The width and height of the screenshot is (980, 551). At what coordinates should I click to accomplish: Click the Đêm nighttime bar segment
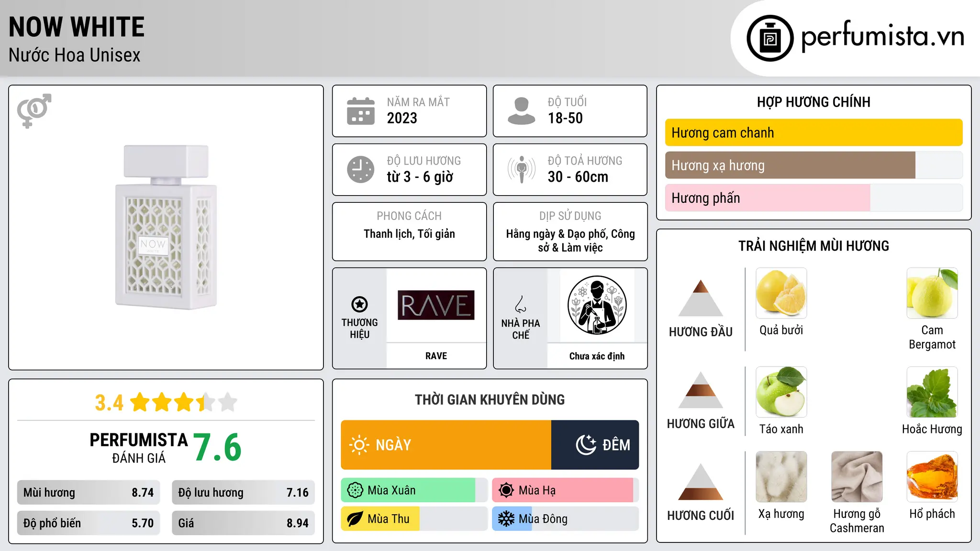tap(595, 445)
